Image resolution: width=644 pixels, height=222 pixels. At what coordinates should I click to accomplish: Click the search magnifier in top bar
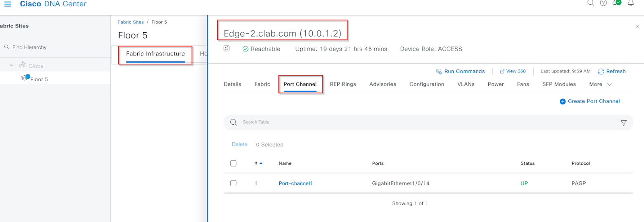pyautogui.click(x=590, y=3)
